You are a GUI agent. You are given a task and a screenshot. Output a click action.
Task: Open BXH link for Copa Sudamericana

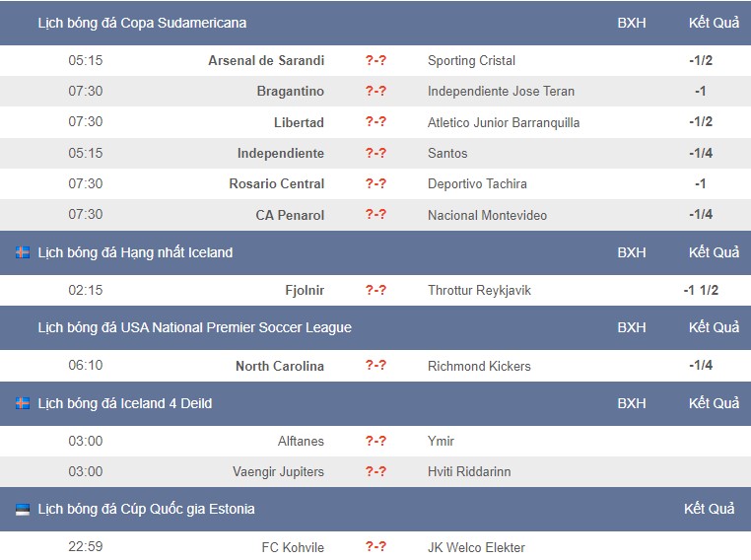(632, 23)
